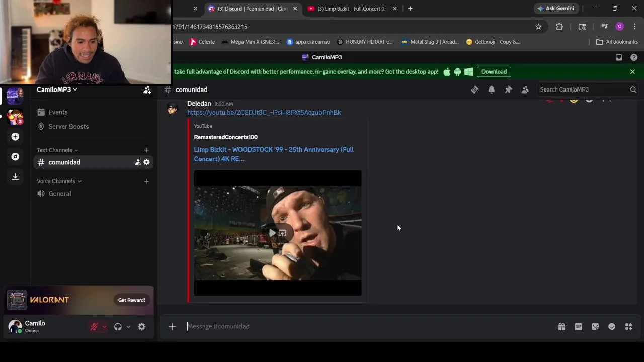Open Discord help question mark icon
The image size is (644, 362).
(634, 57)
